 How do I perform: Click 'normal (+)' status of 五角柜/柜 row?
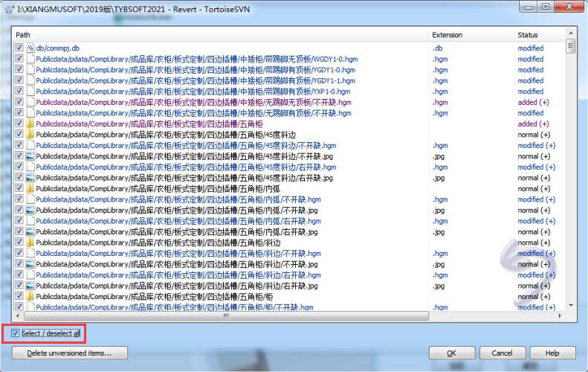pyautogui.click(x=534, y=297)
